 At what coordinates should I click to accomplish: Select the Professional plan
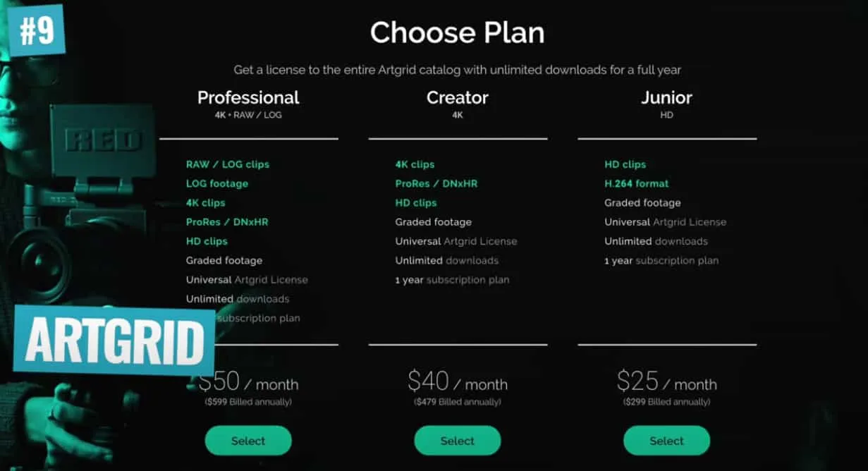click(248, 441)
